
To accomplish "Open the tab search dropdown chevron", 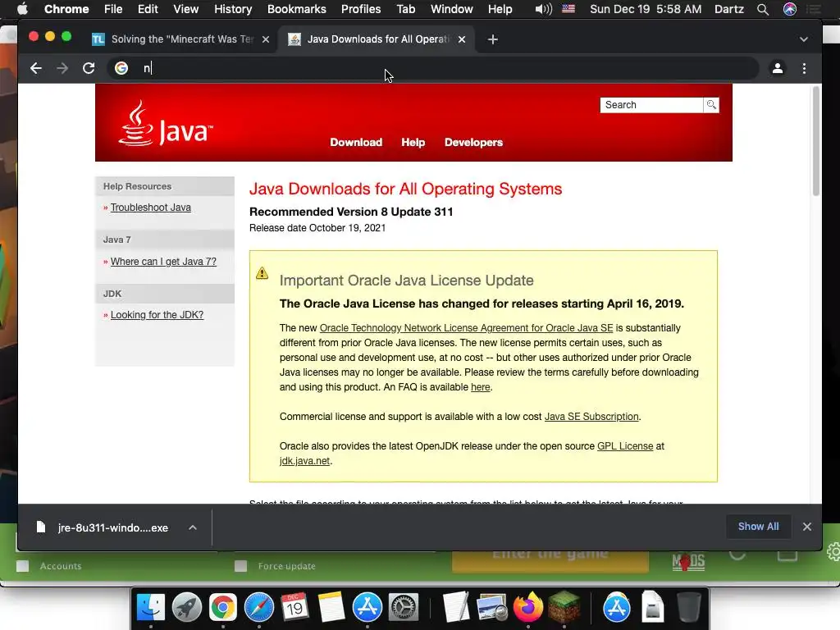I will 804,39.
